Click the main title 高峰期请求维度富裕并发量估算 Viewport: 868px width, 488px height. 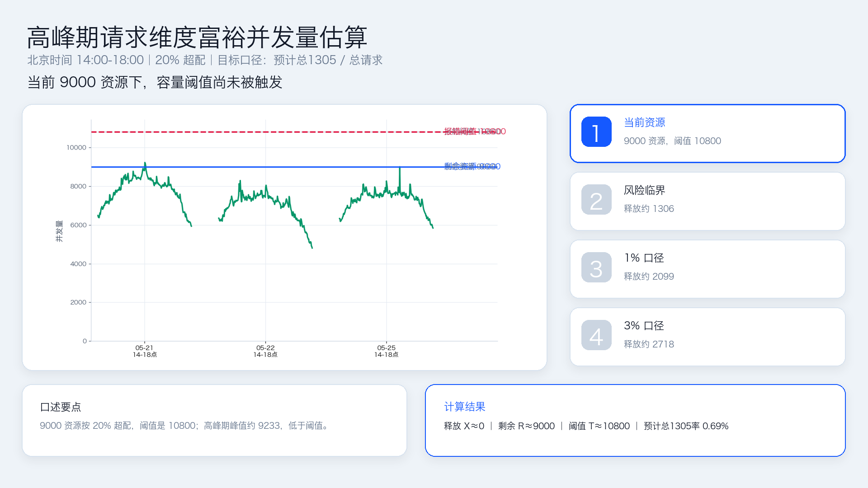(197, 37)
